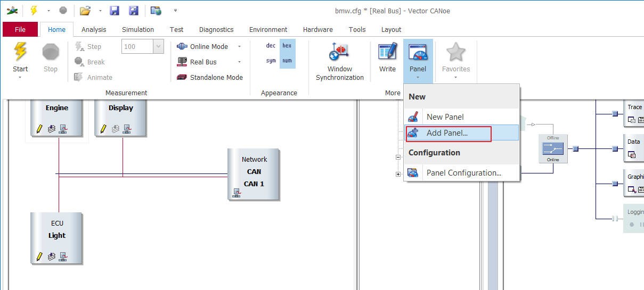Screen dimensions: 644x290
Task: Open the Real Bus dropdown arrow
Action: tap(239, 62)
